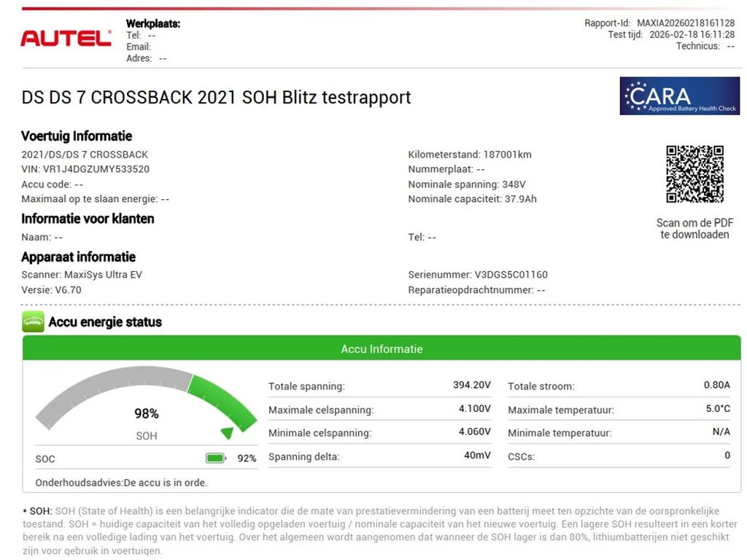The width and height of the screenshot is (747, 560).
Task: Click the Scan om de PDF te downloaden text
Action: [x=694, y=229]
